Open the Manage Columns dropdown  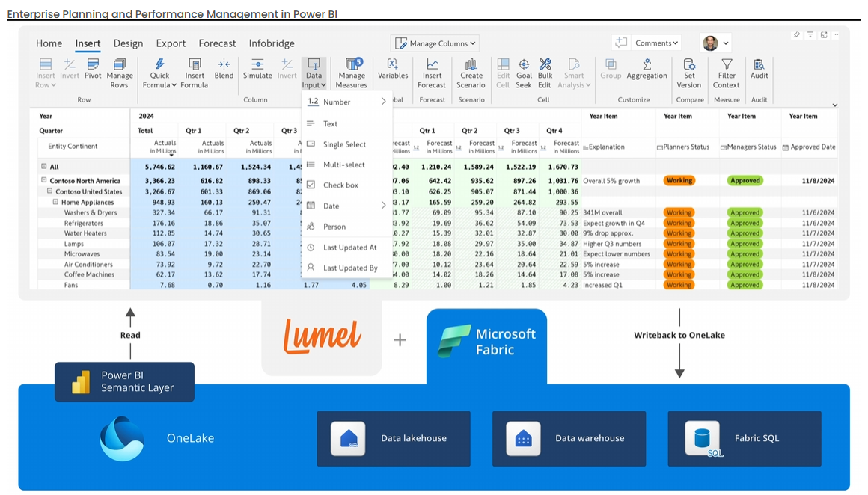tap(435, 43)
